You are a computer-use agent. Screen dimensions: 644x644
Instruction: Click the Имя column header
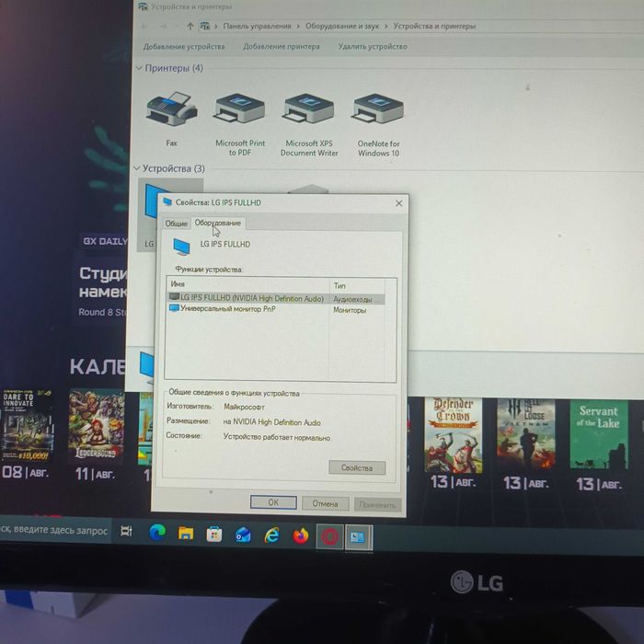click(x=247, y=284)
